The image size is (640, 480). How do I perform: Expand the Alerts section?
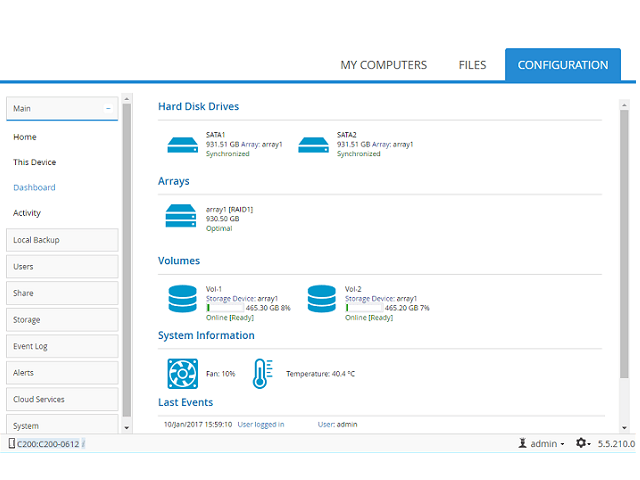(62, 373)
